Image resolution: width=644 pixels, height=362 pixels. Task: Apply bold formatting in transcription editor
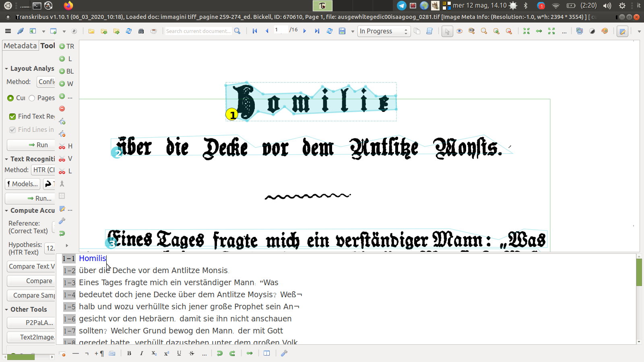[129, 353]
